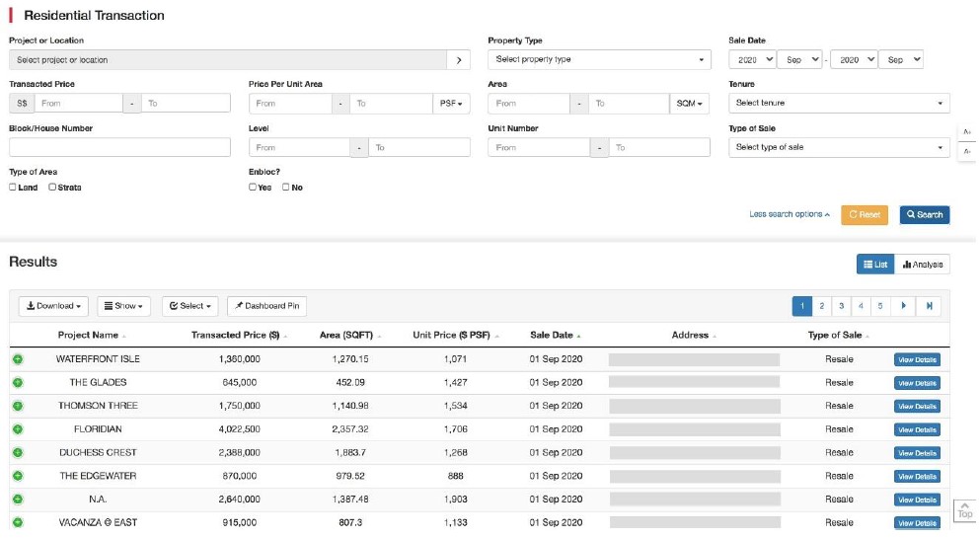This screenshot has height=539, width=980.
Task: Expand DUCHESS CREST row green plus icon
Action: coord(18,452)
